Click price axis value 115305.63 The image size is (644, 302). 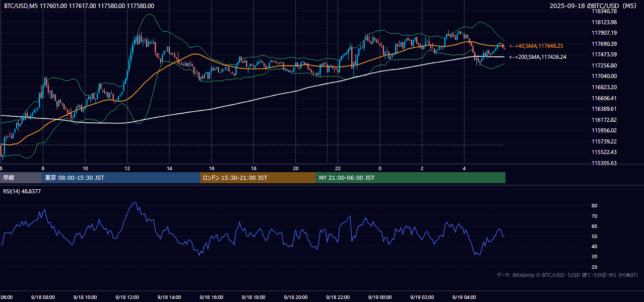pyautogui.click(x=604, y=163)
